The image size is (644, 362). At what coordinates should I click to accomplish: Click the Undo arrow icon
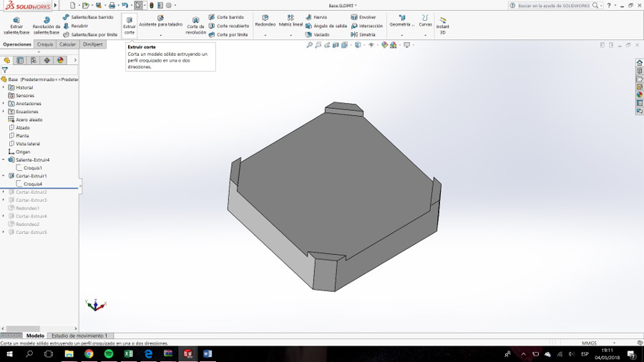coord(125,5)
